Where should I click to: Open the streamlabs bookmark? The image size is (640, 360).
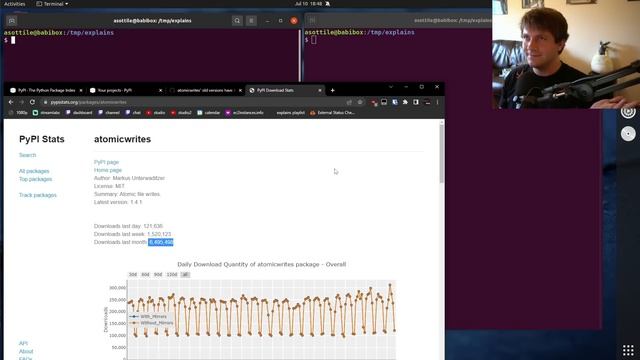click(47, 113)
